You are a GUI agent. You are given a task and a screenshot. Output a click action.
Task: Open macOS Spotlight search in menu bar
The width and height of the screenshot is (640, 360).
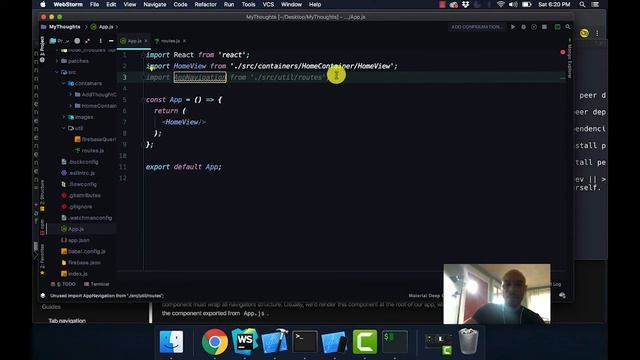point(582,4)
